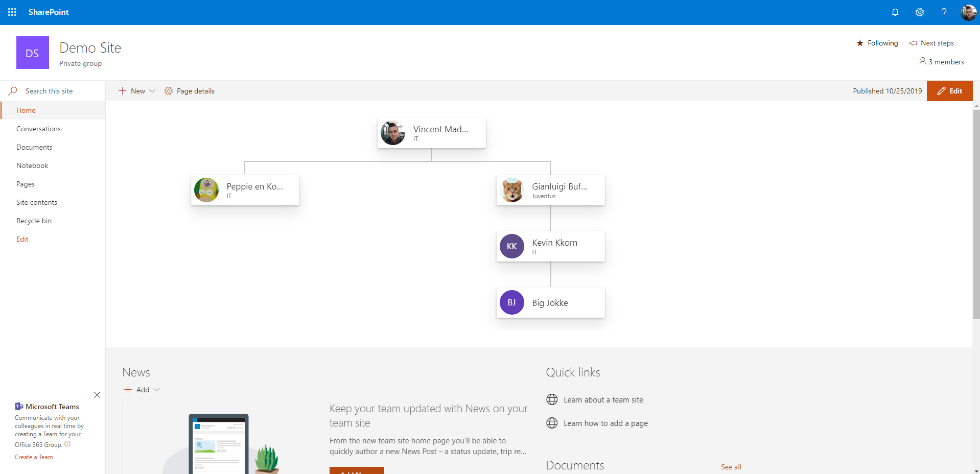Click Peppie en Ko... avatar picture

tap(206, 190)
